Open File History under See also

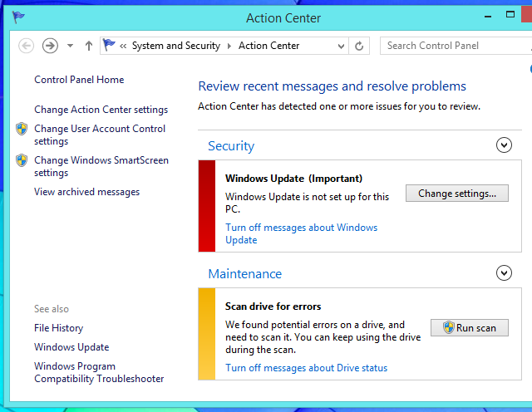(59, 328)
